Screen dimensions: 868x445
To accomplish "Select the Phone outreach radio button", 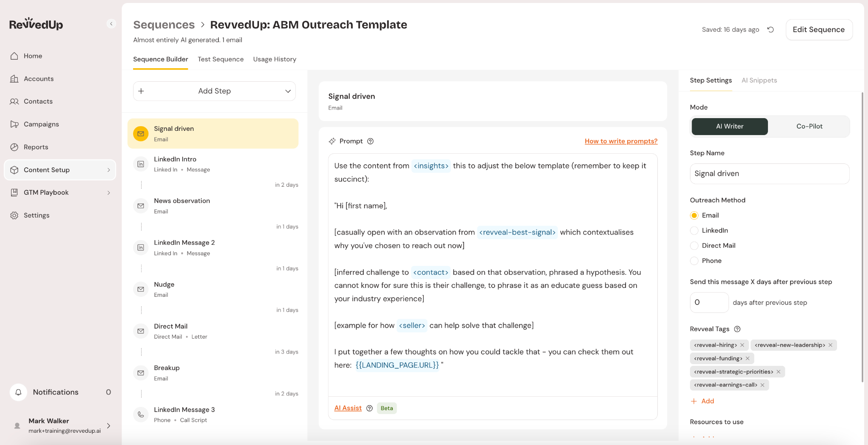I will point(694,261).
